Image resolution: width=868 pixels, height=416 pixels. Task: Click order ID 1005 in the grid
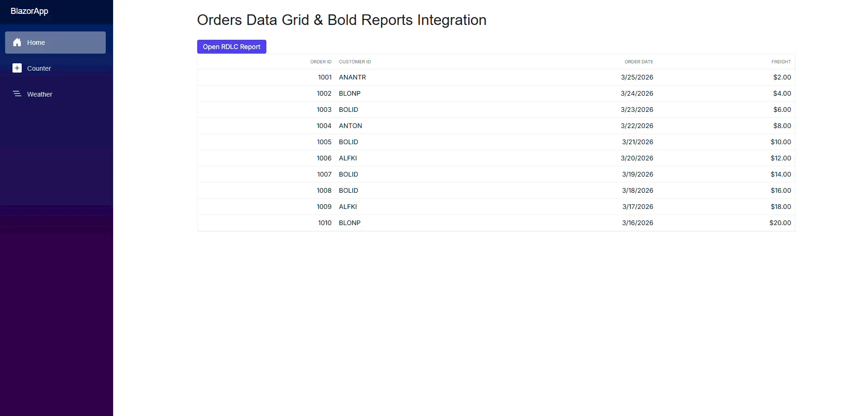(324, 142)
